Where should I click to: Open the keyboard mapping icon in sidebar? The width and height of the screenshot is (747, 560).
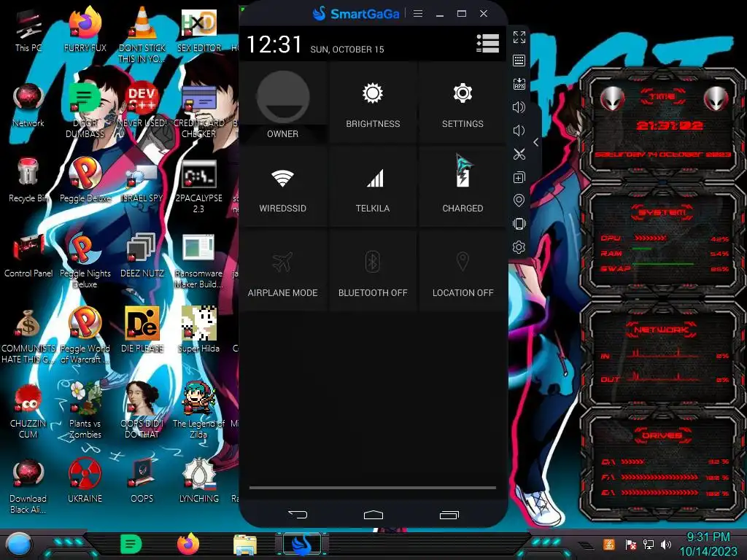pos(519,61)
